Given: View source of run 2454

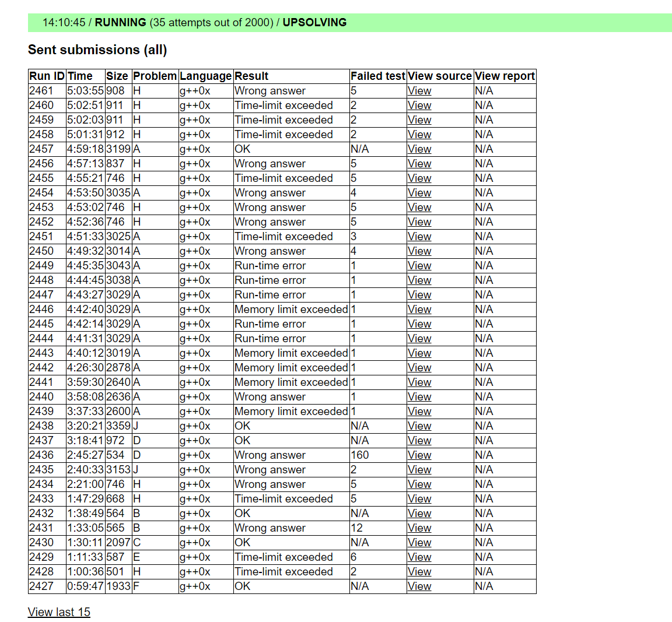Looking at the screenshot, I should (419, 193).
